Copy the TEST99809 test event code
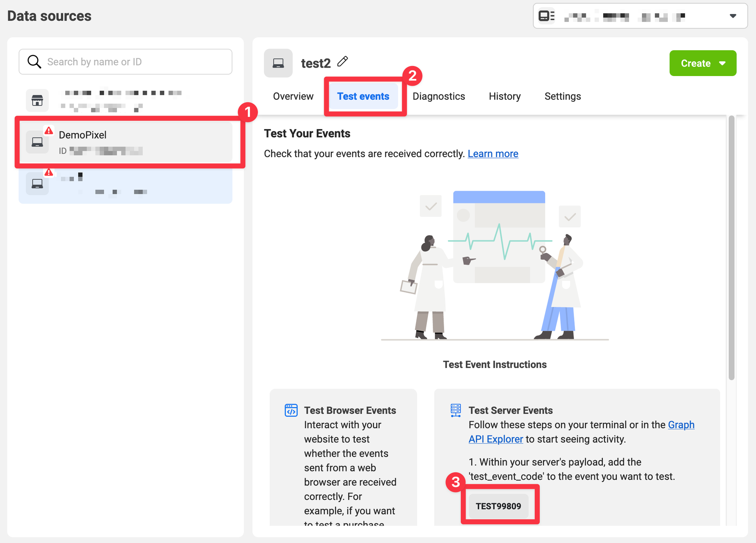 498,506
